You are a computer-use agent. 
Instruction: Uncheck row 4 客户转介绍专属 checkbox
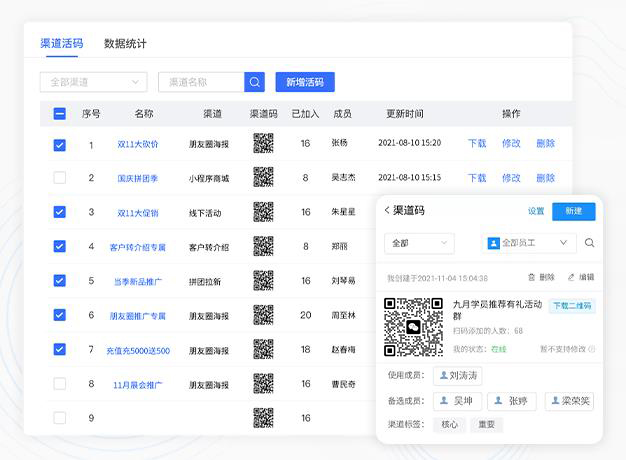pyautogui.click(x=59, y=246)
